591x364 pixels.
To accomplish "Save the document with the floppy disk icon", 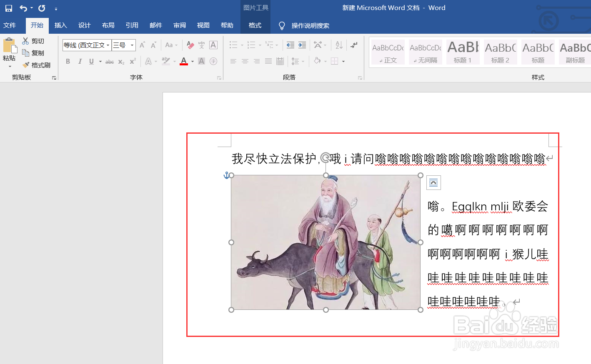I will point(9,8).
